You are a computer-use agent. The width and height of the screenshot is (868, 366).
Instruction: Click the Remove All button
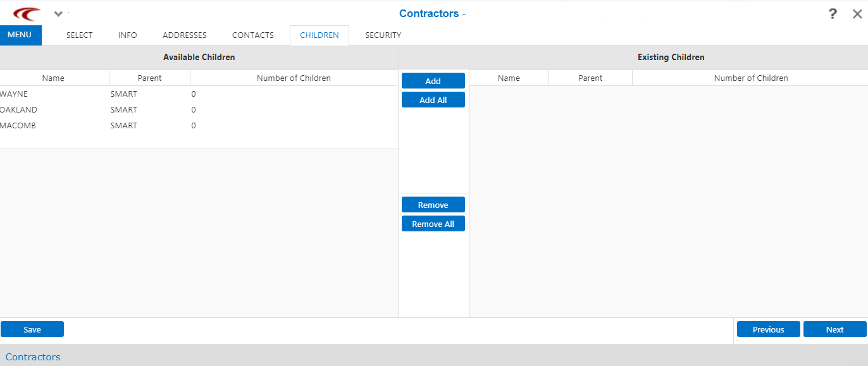point(433,224)
